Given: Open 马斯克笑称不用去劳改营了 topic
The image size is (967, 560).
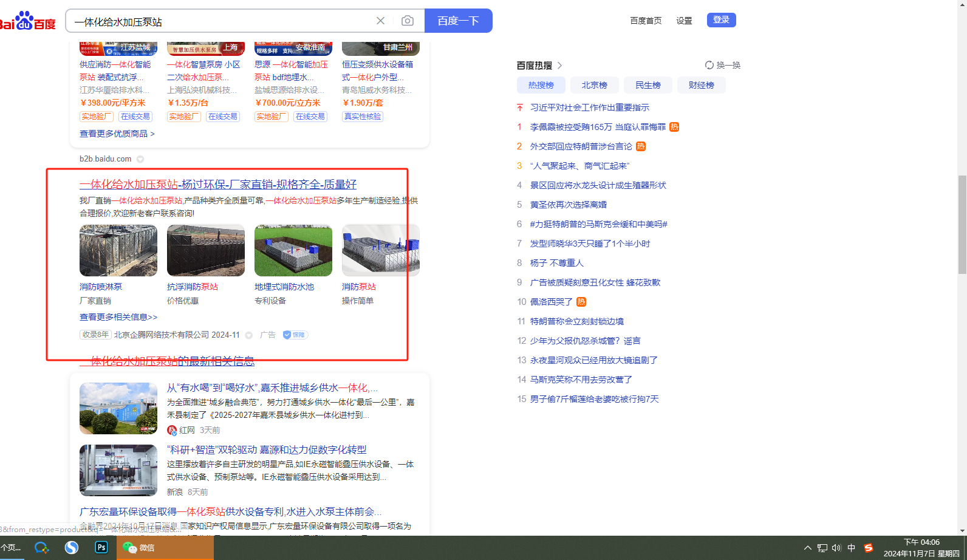Looking at the screenshot, I should pyautogui.click(x=581, y=380).
